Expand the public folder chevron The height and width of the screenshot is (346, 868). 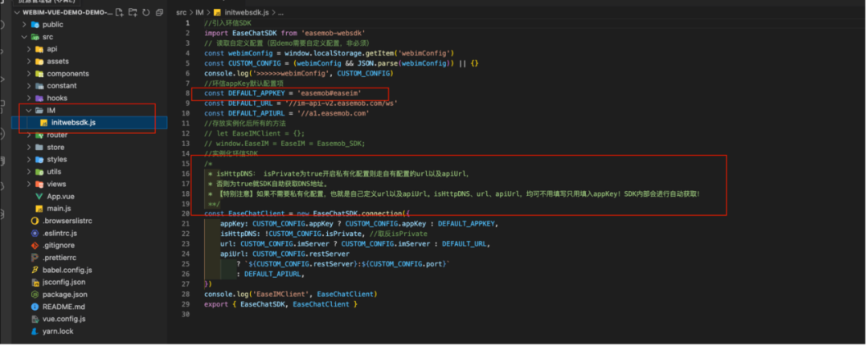pyautogui.click(x=24, y=24)
